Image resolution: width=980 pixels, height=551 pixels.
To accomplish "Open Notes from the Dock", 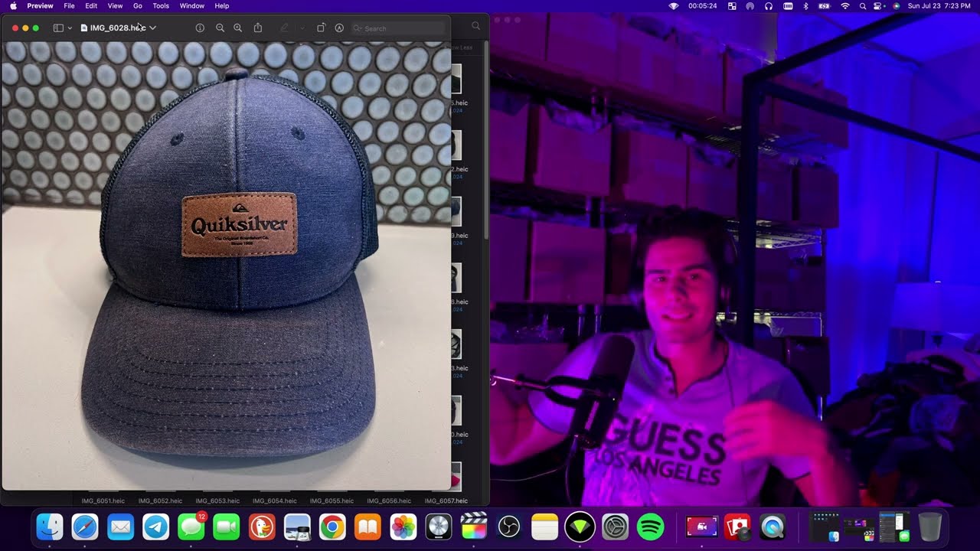I will click(544, 527).
